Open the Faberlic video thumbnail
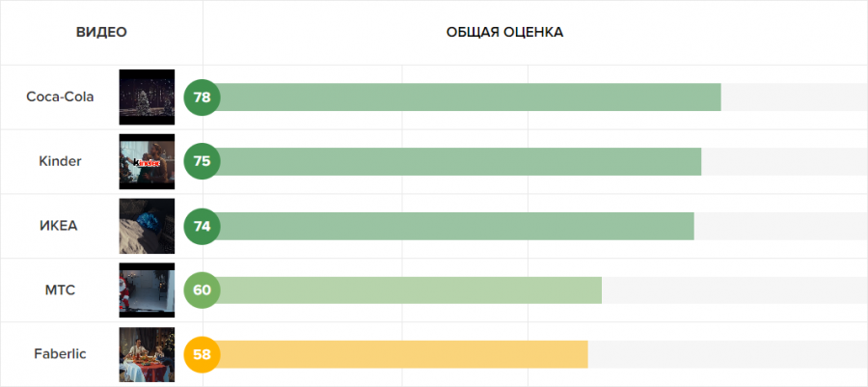The height and width of the screenshot is (387, 868). [147, 354]
